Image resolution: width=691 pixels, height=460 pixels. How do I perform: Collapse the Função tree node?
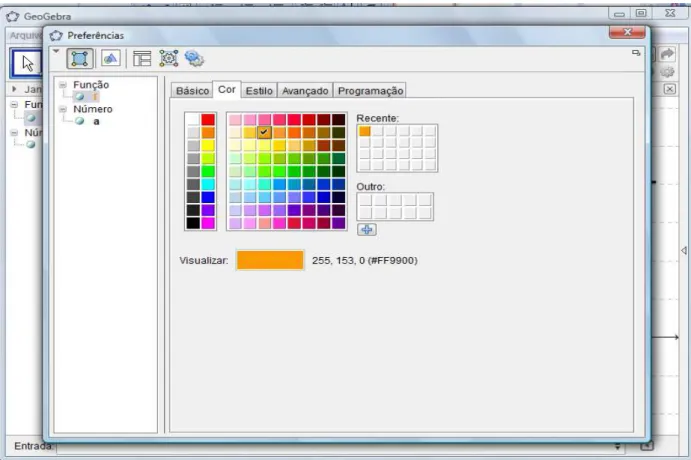63,85
